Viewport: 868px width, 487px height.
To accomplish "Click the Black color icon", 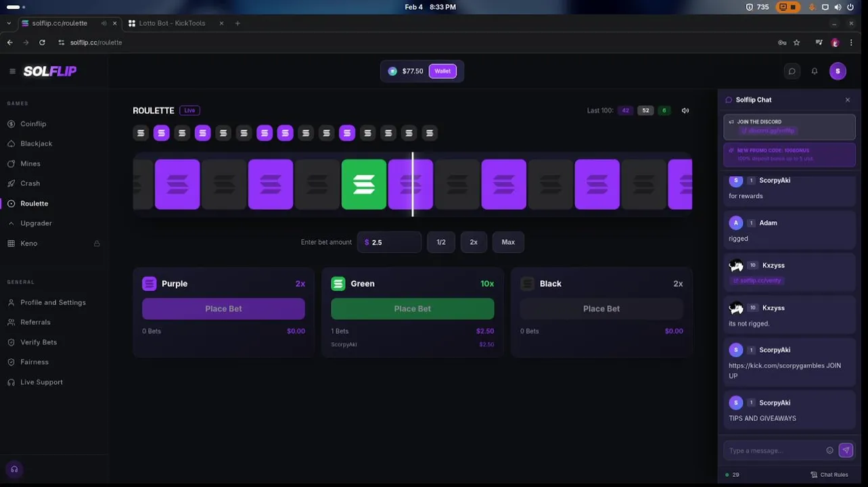I will click(527, 284).
